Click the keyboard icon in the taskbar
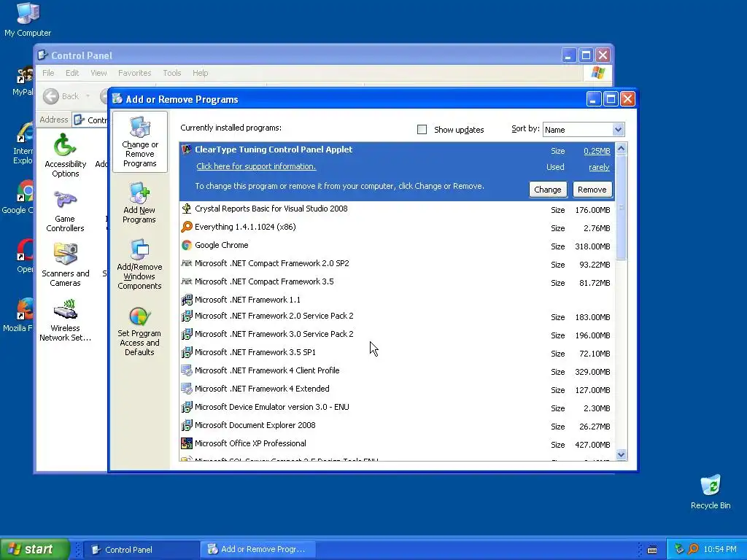 [x=652, y=550]
